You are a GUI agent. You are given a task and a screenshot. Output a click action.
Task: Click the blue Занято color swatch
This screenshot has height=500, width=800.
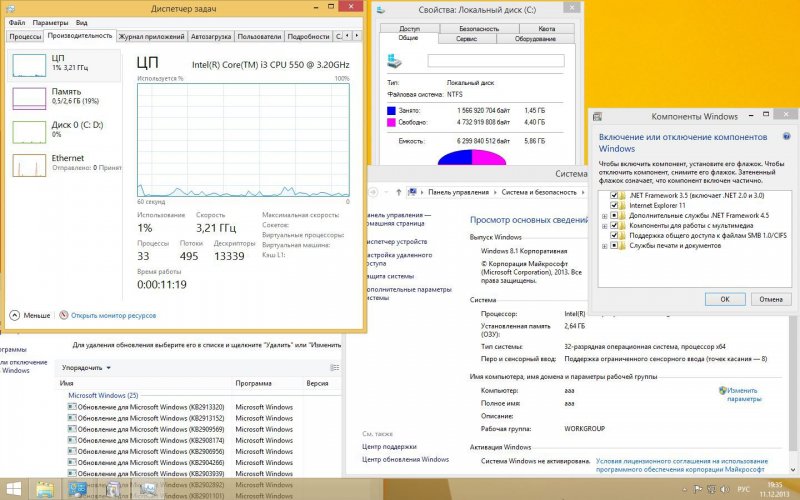pos(391,110)
